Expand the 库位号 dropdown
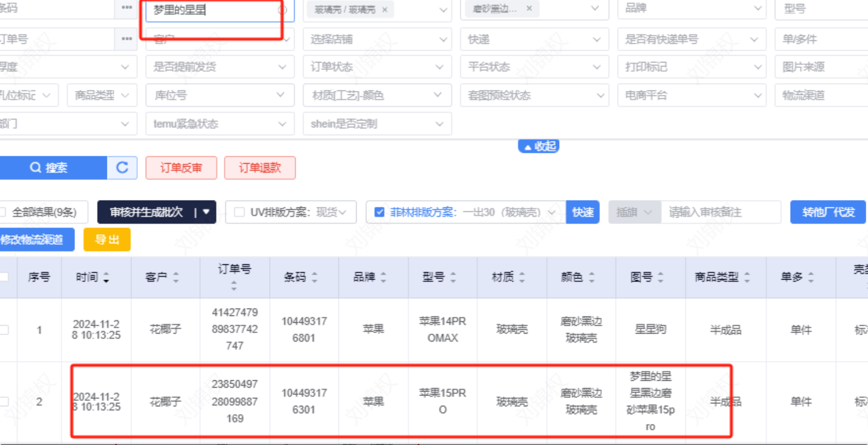Image resolution: width=868 pixels, height=445 pixels. (x=220, y=95)
